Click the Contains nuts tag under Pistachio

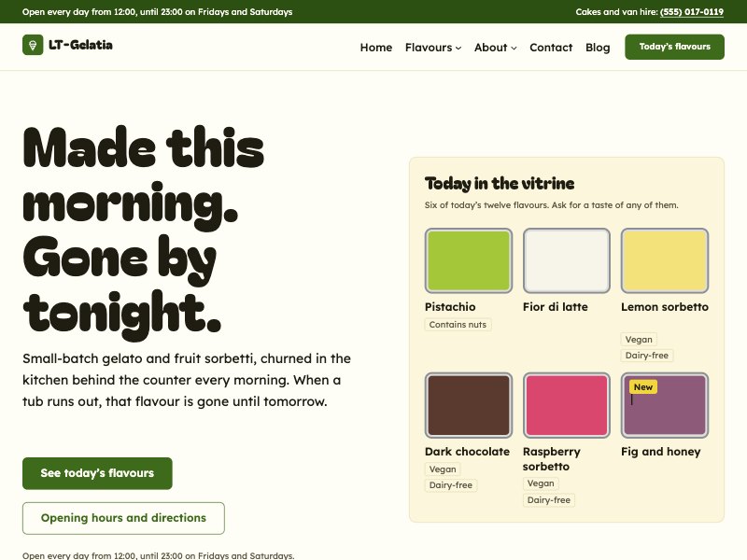[x=458, y=325]
